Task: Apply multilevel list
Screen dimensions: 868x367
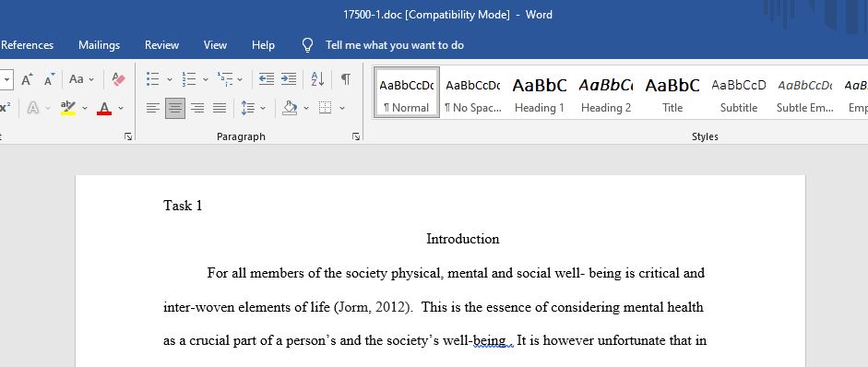Action: point(225,79)
